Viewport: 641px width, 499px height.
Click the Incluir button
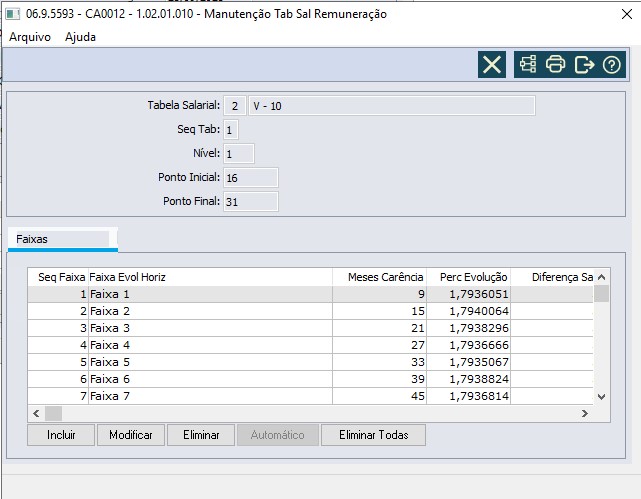(x=61, y=435)
